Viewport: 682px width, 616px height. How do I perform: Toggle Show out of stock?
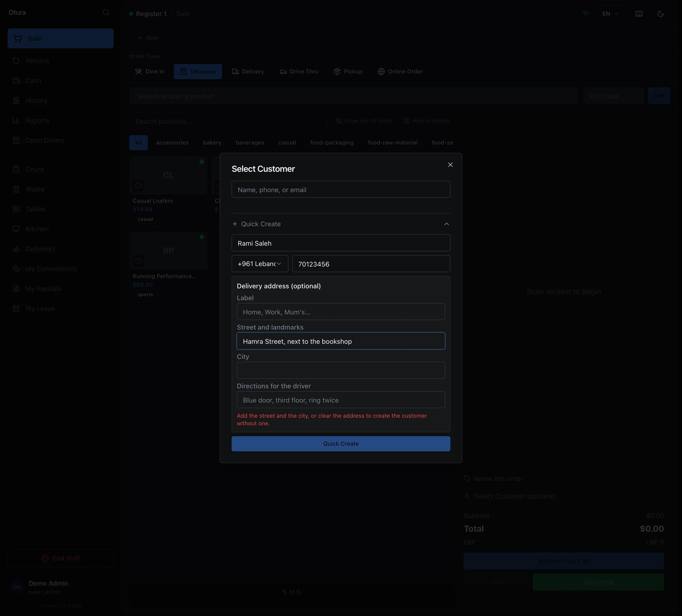pyautogui.click(x=364, y=121)
